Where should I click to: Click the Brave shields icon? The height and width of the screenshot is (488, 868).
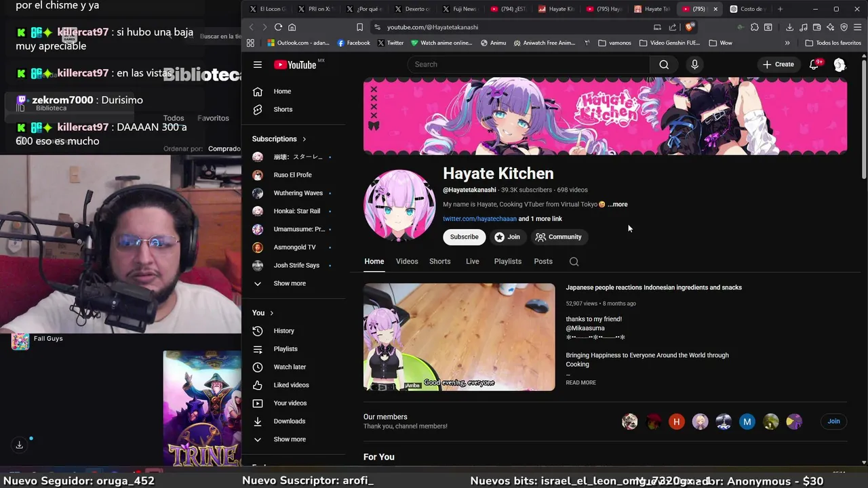689,27
